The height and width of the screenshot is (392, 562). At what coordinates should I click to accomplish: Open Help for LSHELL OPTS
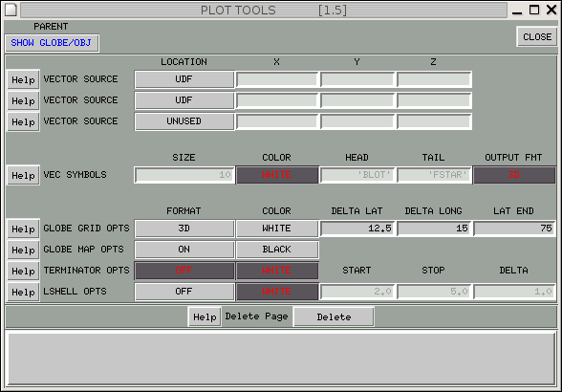(23, 292)
